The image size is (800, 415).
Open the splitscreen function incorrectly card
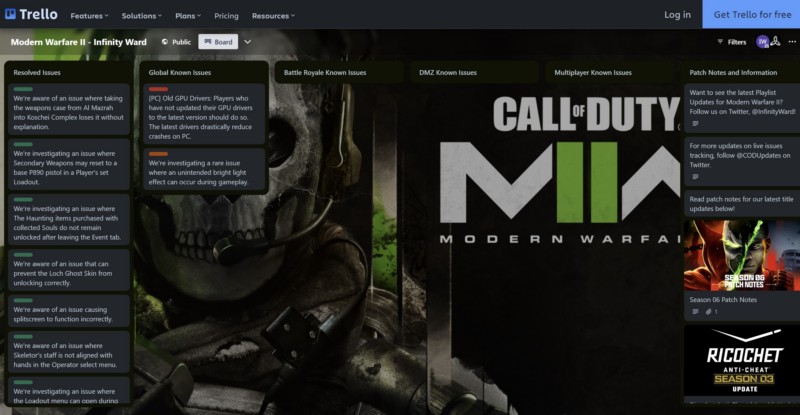69,311
